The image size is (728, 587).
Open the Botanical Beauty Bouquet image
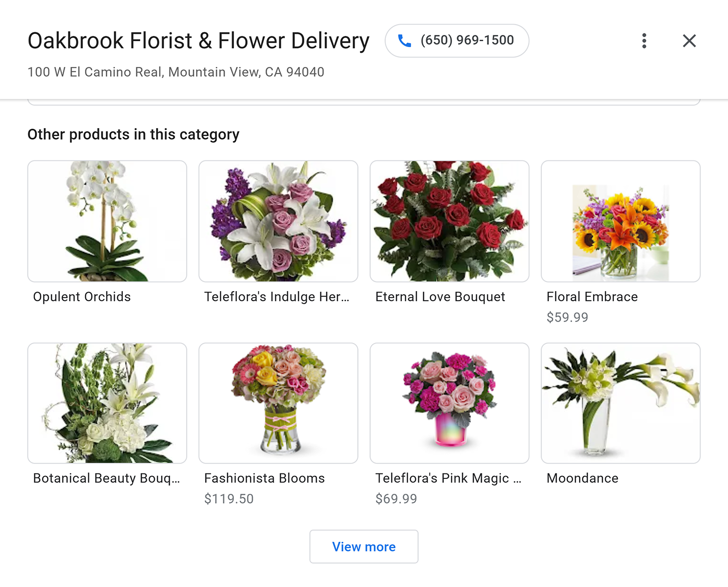(x=107, y=403)
